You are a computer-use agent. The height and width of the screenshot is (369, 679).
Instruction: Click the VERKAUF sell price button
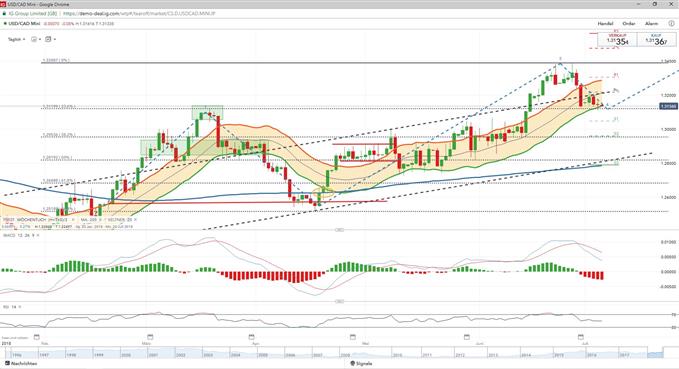tap(617, 40)
